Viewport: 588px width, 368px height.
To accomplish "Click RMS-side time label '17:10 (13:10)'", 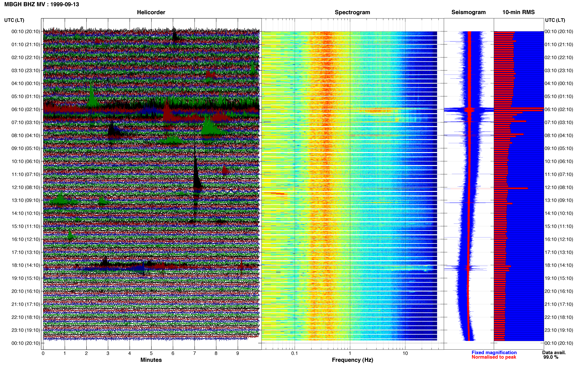I will [559, 252].
